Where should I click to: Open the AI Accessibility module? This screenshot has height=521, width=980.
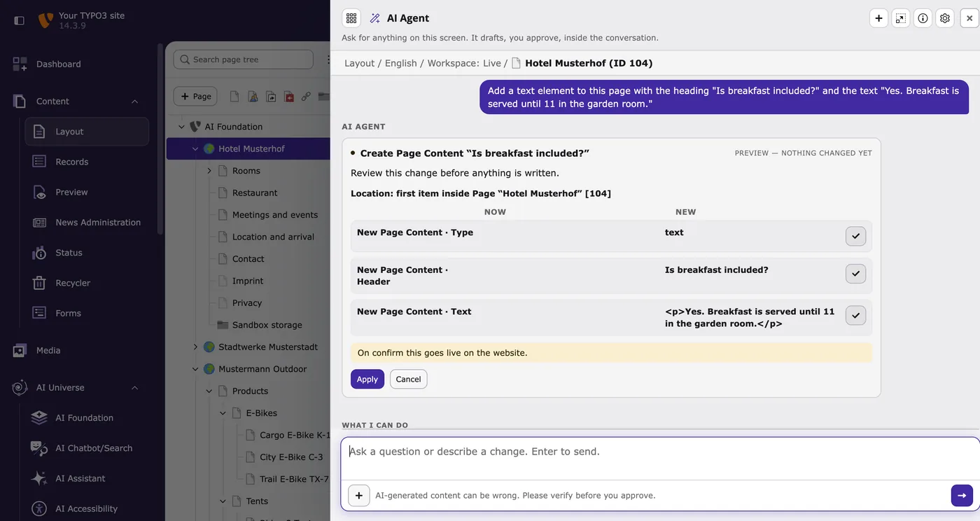pos(87,508)
